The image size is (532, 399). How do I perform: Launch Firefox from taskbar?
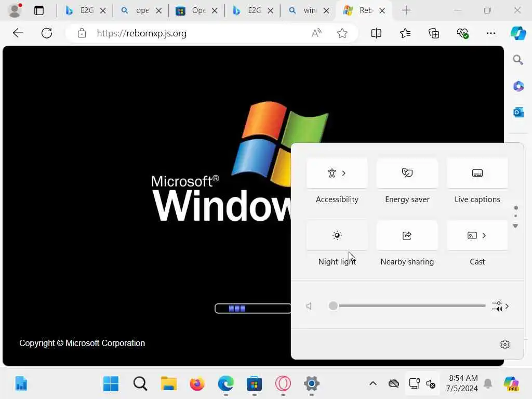(x=197, y=384)
